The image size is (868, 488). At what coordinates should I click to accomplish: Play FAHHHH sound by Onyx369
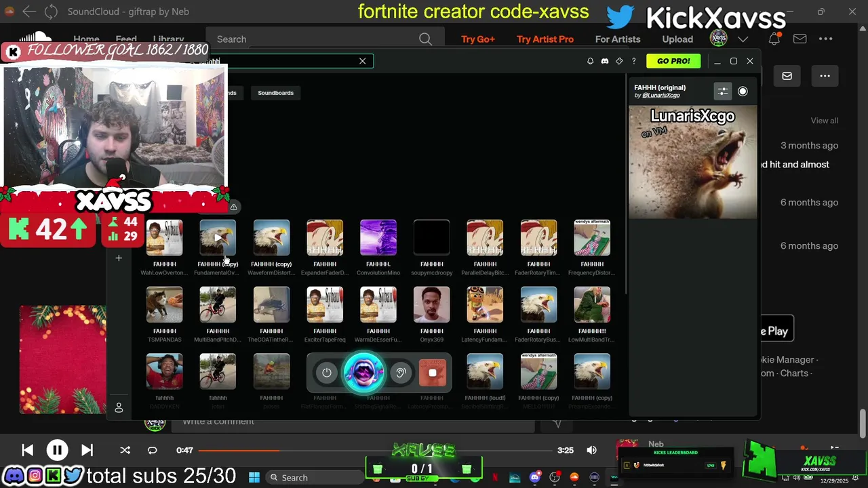pyautogui.click(x=432, y=305)
